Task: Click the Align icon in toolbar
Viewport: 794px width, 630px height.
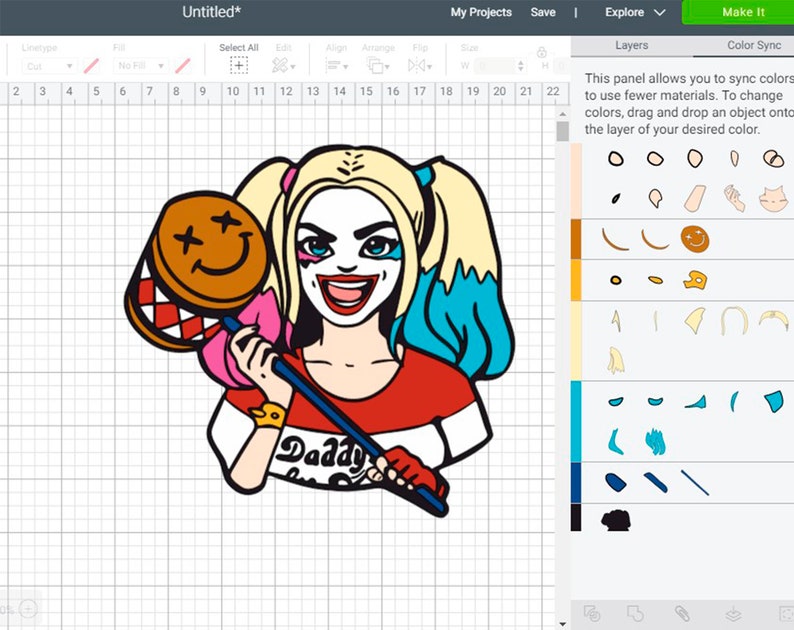Action: (333, 65)
